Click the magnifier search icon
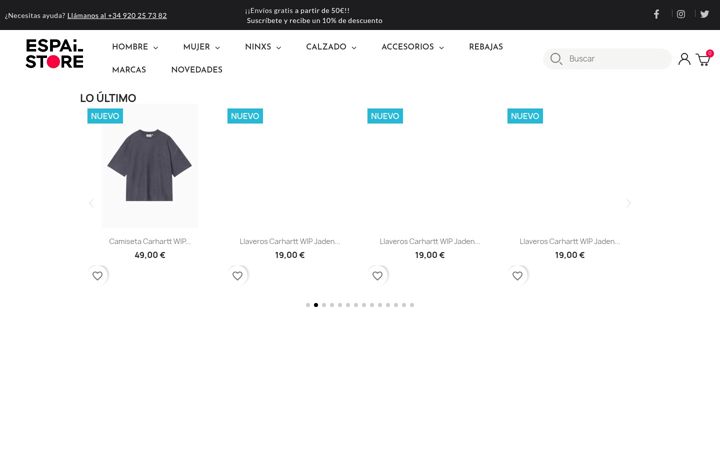Viewport: 720px width, 450px height. tap(556, 59)
